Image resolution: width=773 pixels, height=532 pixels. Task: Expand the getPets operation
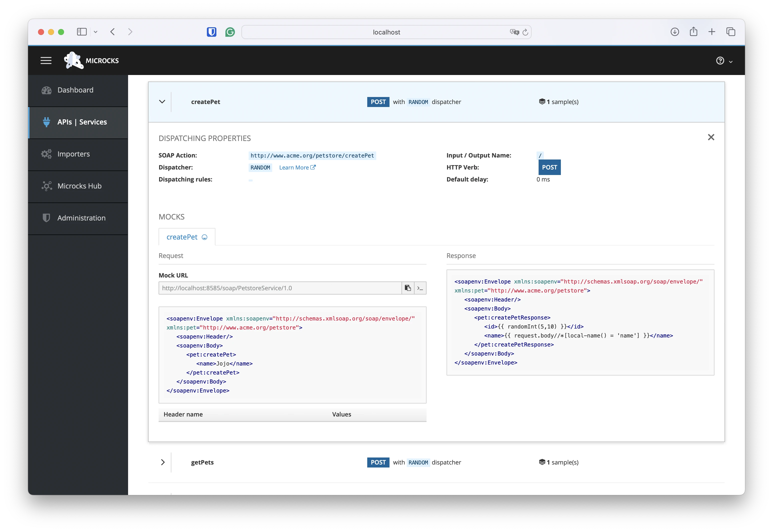163,462
